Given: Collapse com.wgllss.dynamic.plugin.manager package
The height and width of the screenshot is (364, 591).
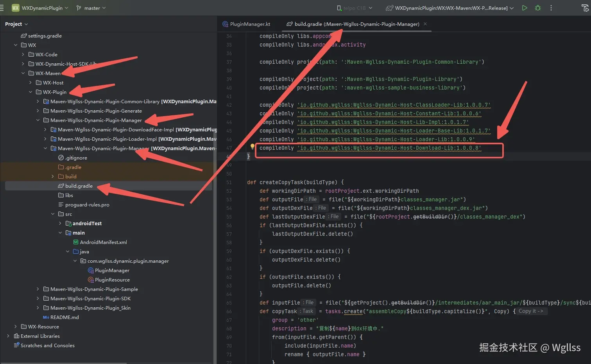Looking at the screenshot, I should [75, 261].
